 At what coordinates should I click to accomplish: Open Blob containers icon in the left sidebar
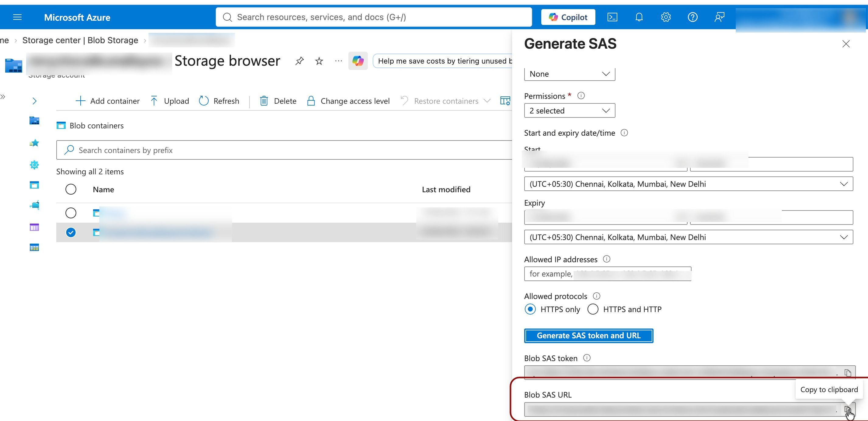(34, 185)
